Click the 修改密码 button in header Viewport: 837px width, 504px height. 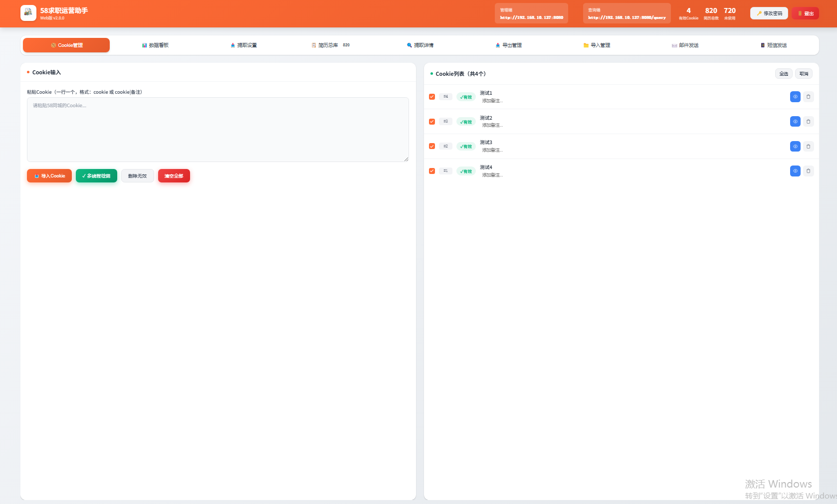[x=769, y=13]
